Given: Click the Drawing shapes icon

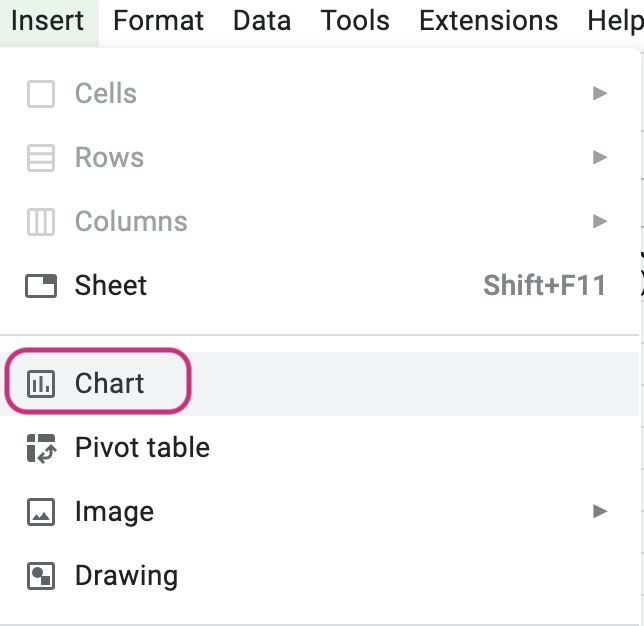Looking at the screenshot, I should (41, 576).
